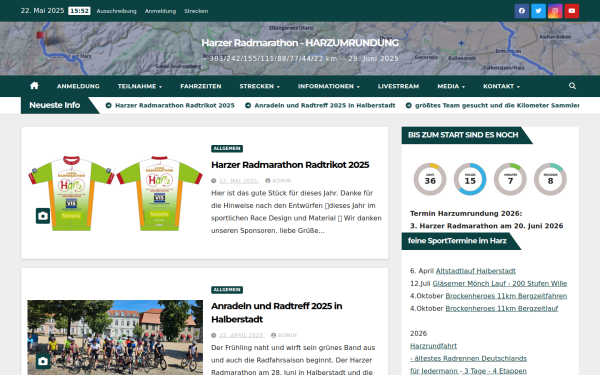Viewport: 600px width, 375px height.
Task: Open date link 22. April 2025
Action: tap(241, 335)
